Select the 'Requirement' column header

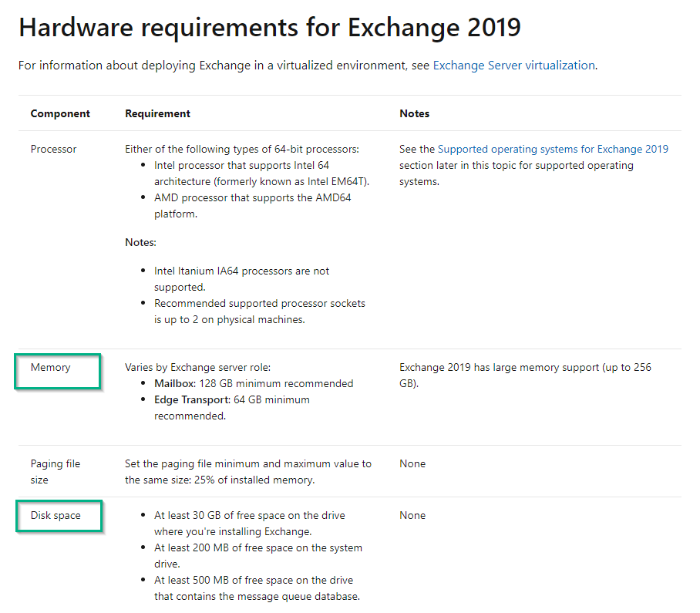tap(157, 114)
